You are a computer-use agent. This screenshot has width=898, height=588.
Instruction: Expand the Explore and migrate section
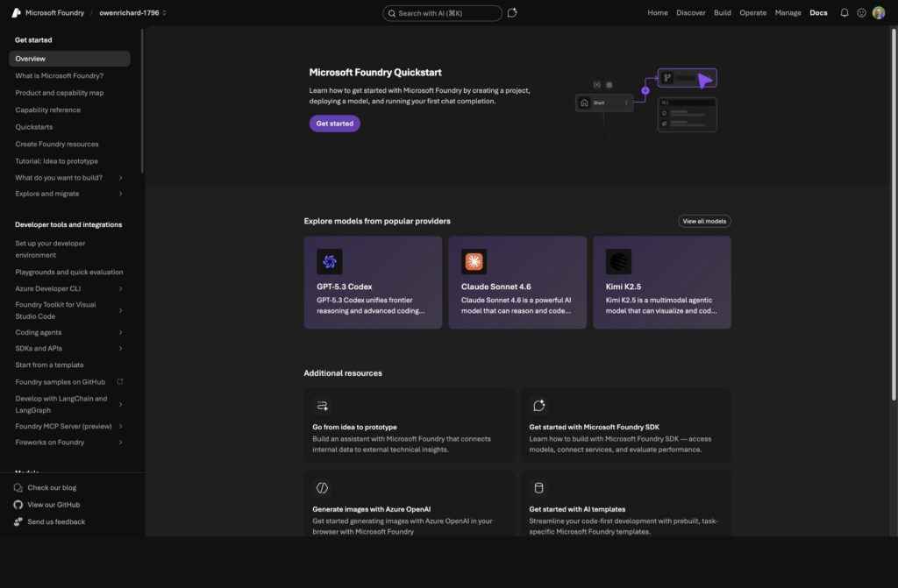(120, 194)
